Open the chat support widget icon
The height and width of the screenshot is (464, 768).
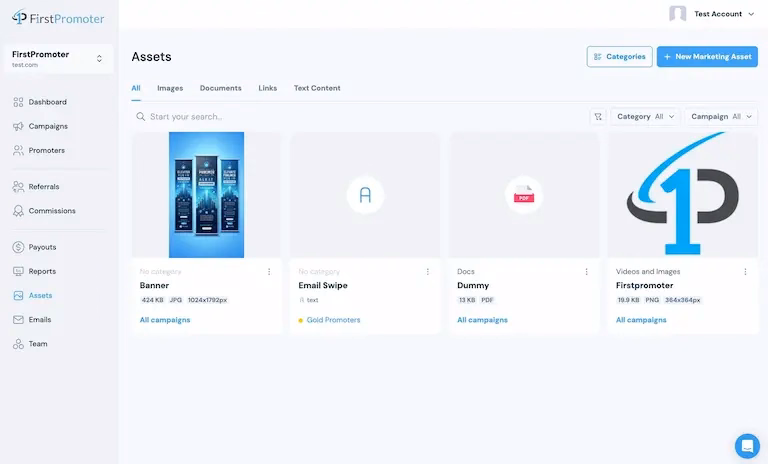click(747, 445)
